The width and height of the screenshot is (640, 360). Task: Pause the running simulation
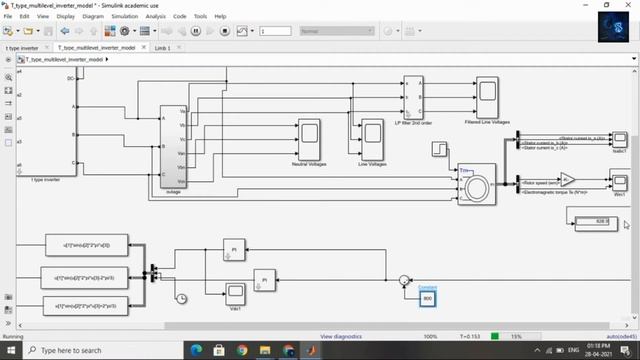click(x=196, y=31)
